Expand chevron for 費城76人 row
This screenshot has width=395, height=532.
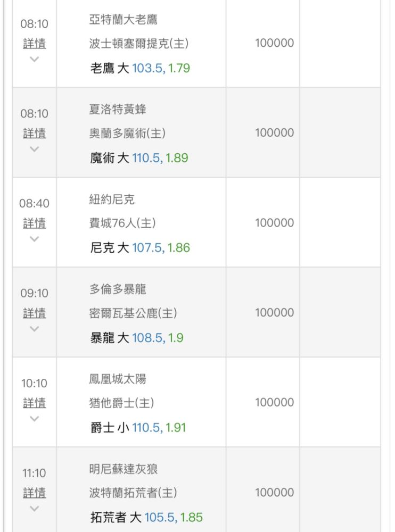click(x=34, y=239)
